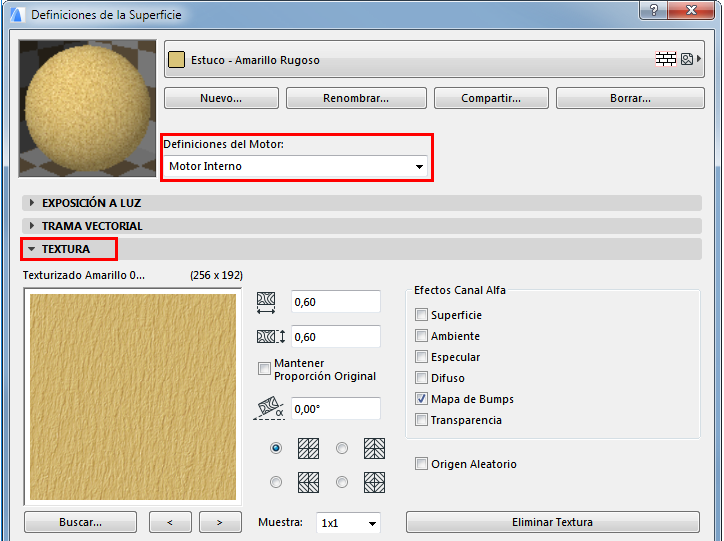The height and width of the screenshot is (541, 724).
Task: Open Estuco - Amarillo Rugoso surface selector
Action: coord(434,59)
